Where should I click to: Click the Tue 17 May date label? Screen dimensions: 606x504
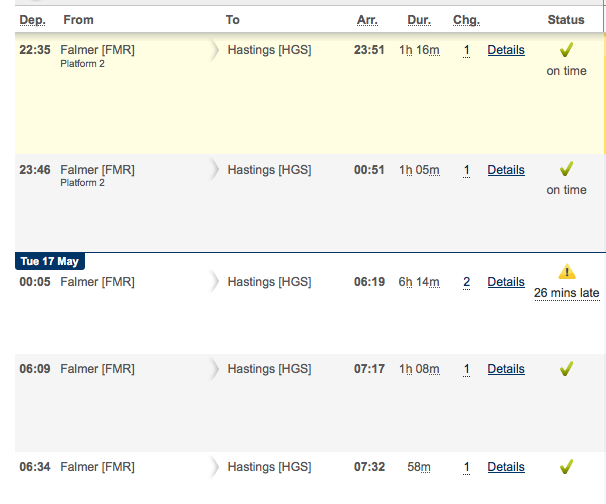click(x=50, y=261)
